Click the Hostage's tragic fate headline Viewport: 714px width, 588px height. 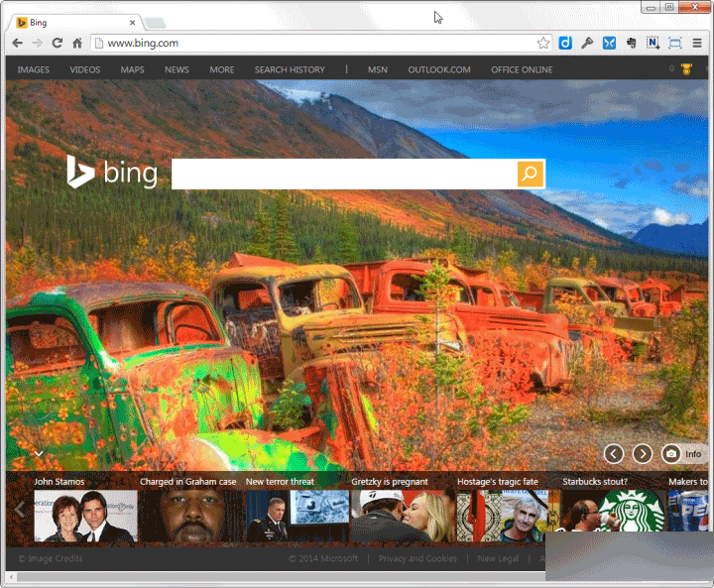tap(497, 482)
